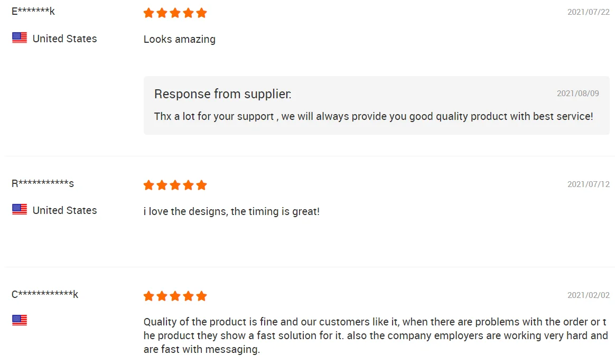Select reviewer name R***********s
The width and height of the screenshot is (615, 364).
[x=43, y=183]
